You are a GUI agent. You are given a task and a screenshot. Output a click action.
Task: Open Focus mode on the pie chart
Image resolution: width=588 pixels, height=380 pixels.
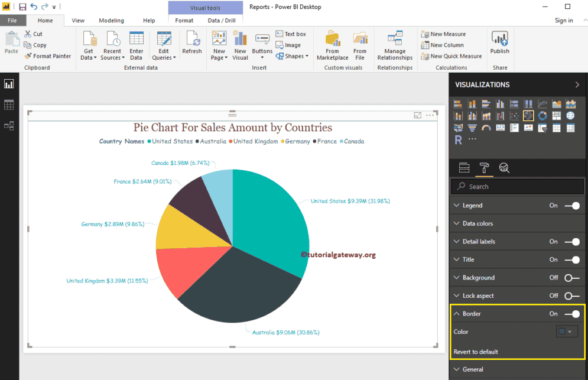click(x=417, y=115)
